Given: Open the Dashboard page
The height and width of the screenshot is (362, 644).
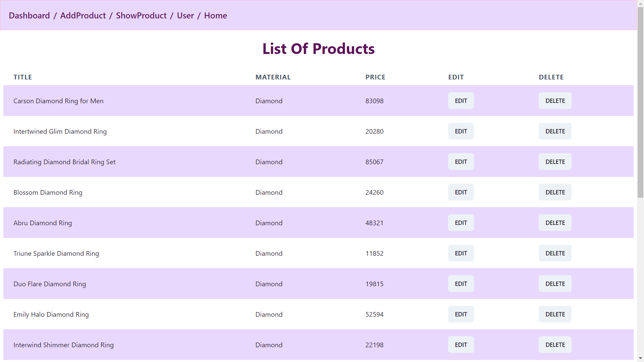Looking at the screenshot, I should point(29,15).
